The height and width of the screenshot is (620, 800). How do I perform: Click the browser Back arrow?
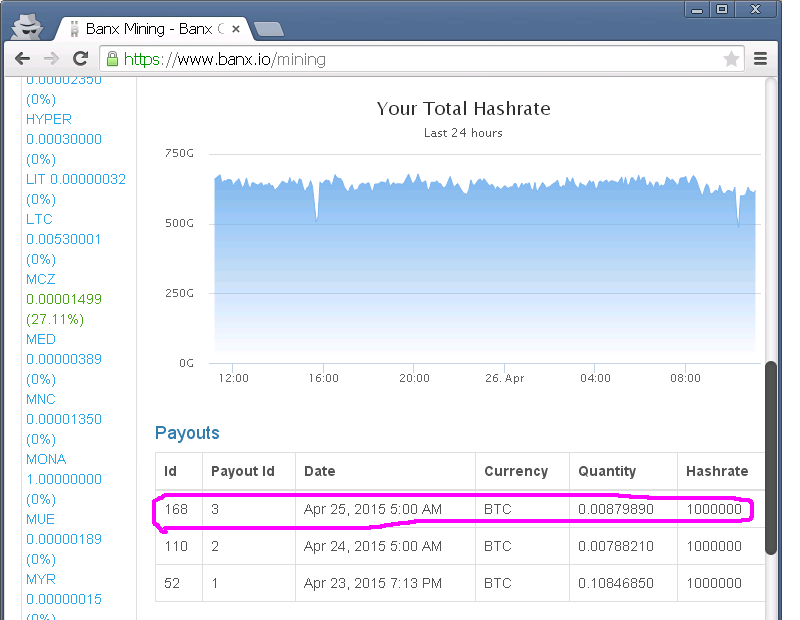pyautogui.click(x=22, y=59)
